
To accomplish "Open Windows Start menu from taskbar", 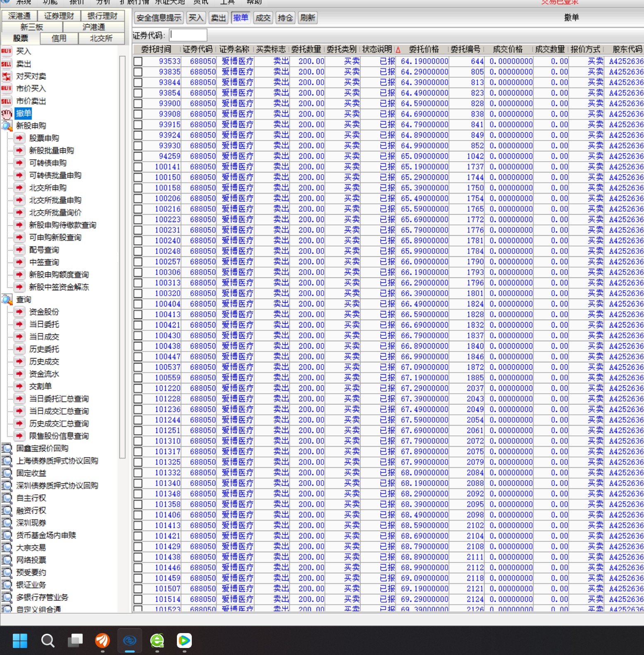I will [19, 641].
